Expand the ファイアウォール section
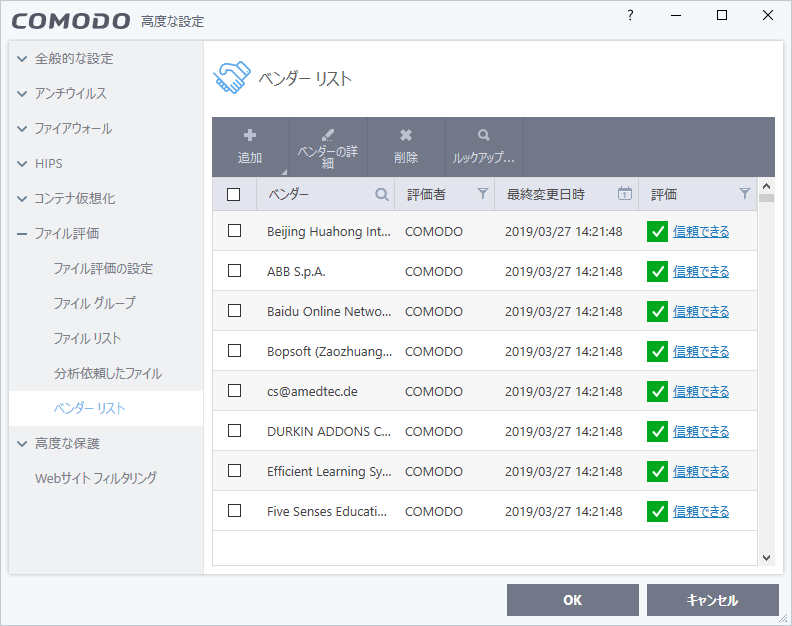Screen dimensions: 792x626 [23, 129]
